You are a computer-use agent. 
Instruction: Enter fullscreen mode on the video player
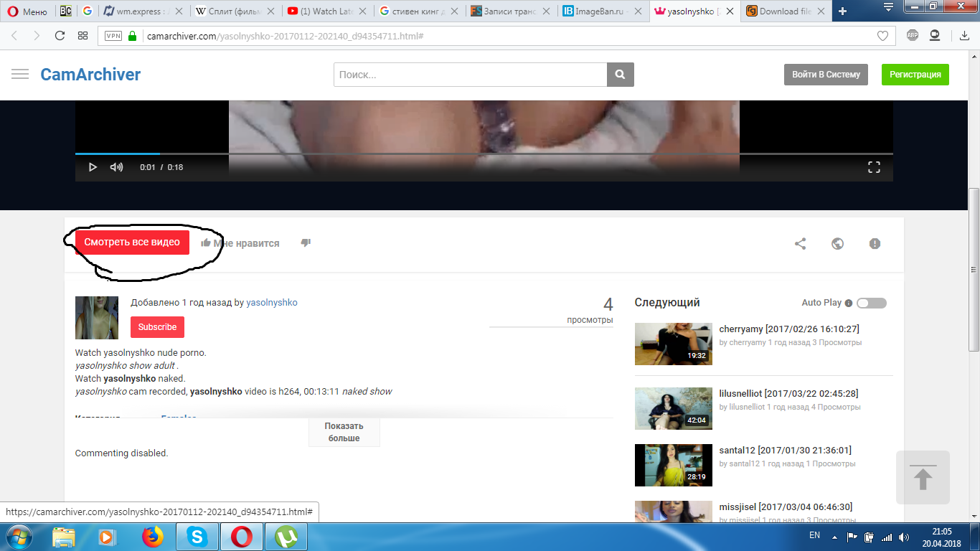[x=874, y=167]
